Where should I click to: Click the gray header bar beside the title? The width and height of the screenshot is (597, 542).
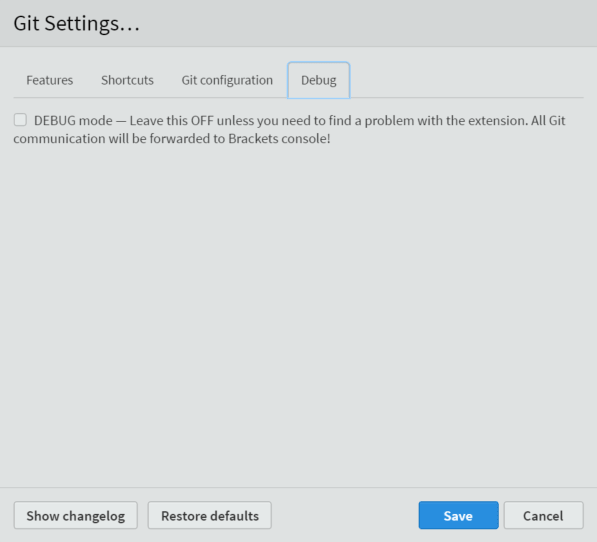[x=366, y=23]
